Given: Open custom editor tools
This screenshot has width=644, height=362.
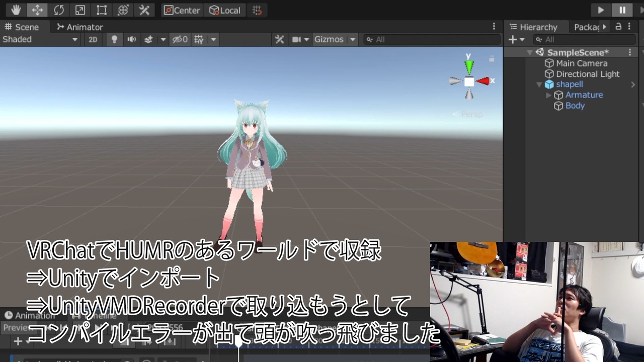Looking at the screenshot, I should tap(144, 10).
